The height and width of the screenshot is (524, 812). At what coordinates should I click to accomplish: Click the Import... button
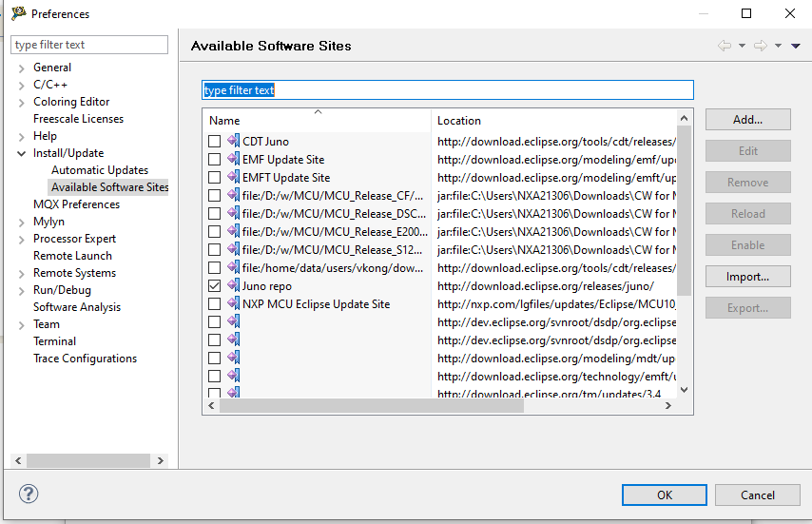747,277
